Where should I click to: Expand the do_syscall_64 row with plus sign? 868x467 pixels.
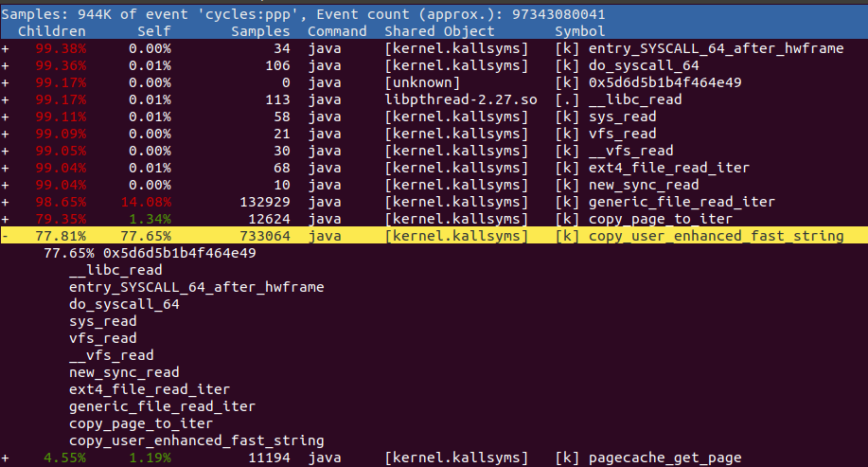tap(5, 66)
